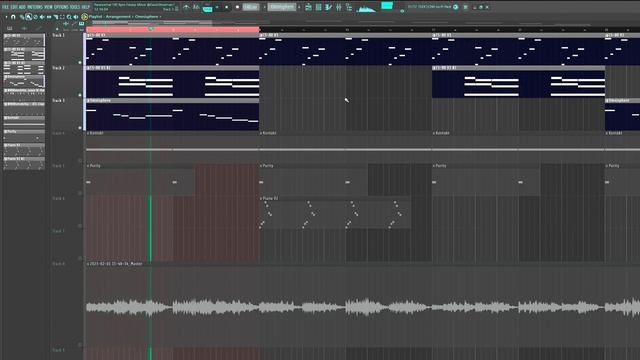Select the Zoom tool in playlist toolbar
Image resolution: width=640 pixels, height=360 pixels.
(x=69, y=17)
